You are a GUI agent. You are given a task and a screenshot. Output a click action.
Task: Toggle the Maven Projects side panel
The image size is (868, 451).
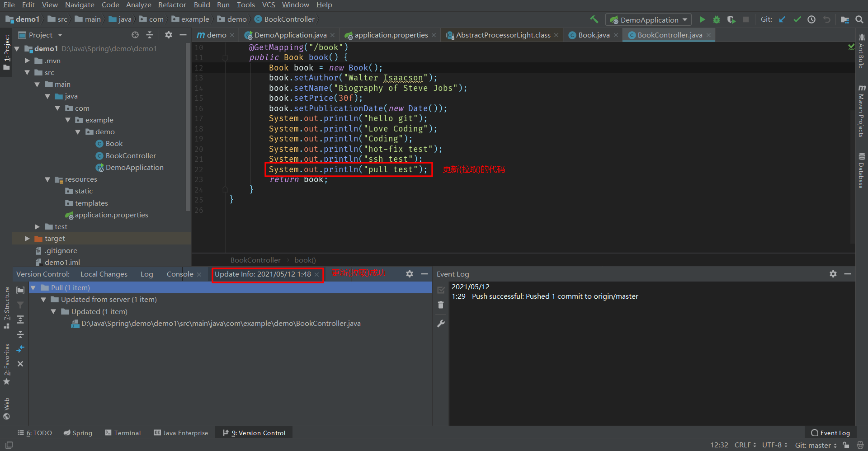(862, 111)
